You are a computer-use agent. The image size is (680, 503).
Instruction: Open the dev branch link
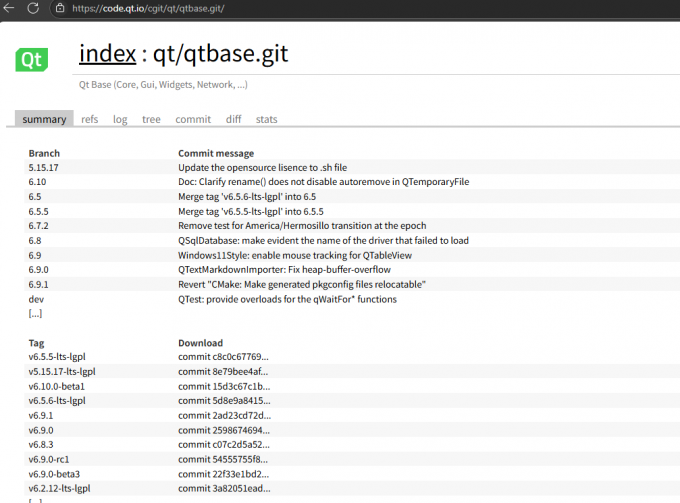click(36, 299)
